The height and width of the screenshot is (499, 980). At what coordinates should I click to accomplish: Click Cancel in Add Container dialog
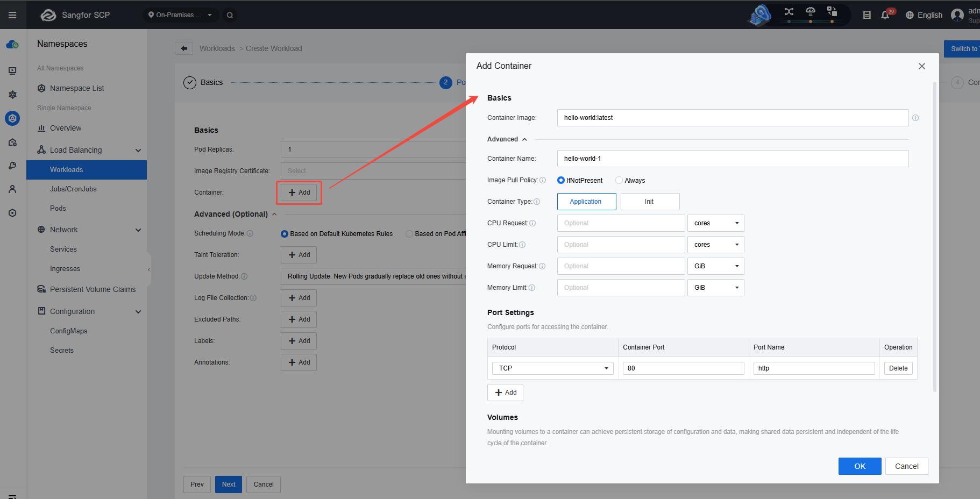pos(907,466)
